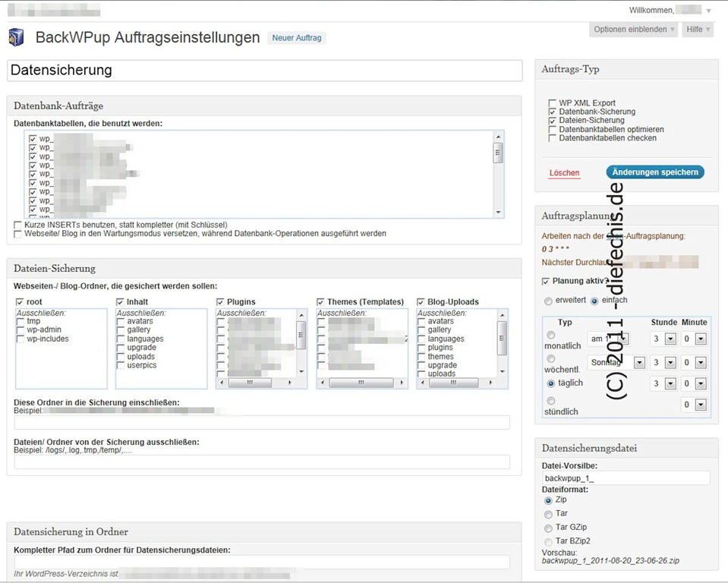The height and width of the screenshot is (583, 728).
Task: Toggle the root folder checkbox
Action: [20, 302]
